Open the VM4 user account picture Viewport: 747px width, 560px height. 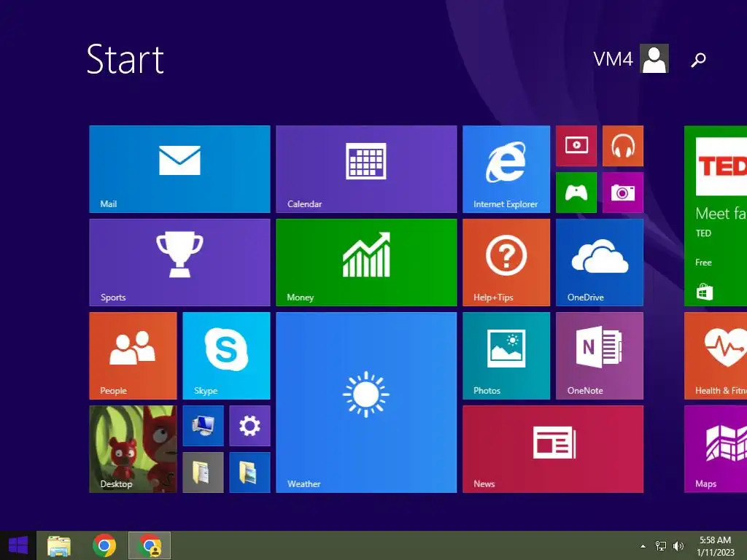(654, 58)
